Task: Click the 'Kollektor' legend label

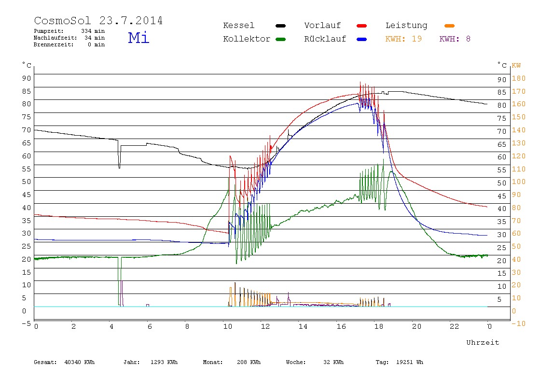Action: [x=247, y=39]
